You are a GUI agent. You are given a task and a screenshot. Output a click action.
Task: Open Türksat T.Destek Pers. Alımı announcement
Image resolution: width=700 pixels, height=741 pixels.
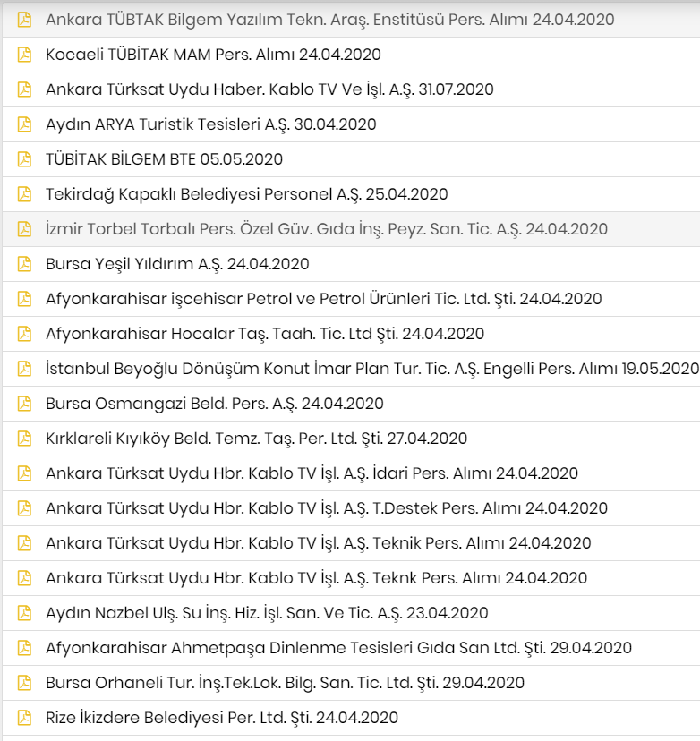tap(326, 508)
